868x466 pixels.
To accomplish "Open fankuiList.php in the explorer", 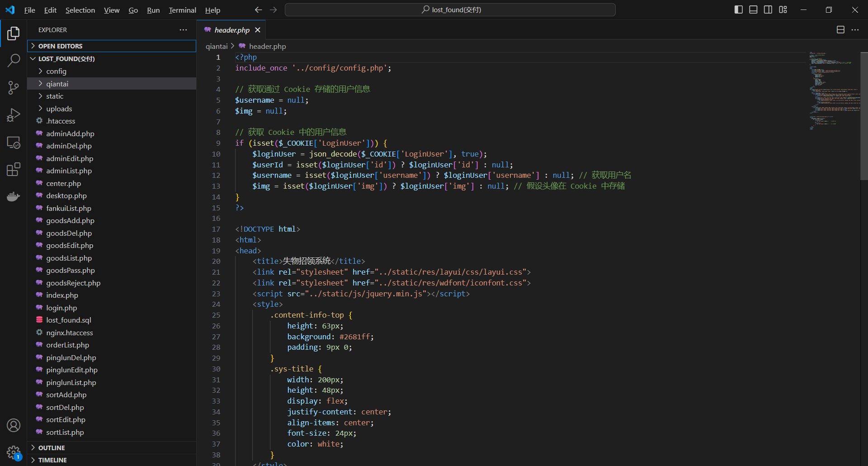I will pos(112,208).
